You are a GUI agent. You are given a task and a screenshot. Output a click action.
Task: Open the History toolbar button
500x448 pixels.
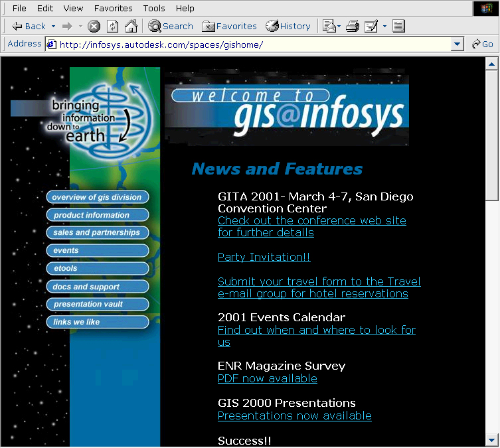click(288, 26)
